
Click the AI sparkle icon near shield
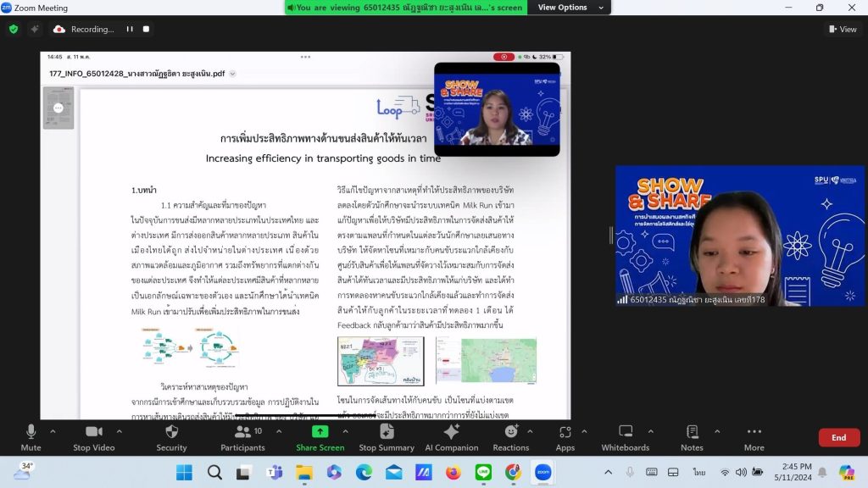tap(34, 29)
